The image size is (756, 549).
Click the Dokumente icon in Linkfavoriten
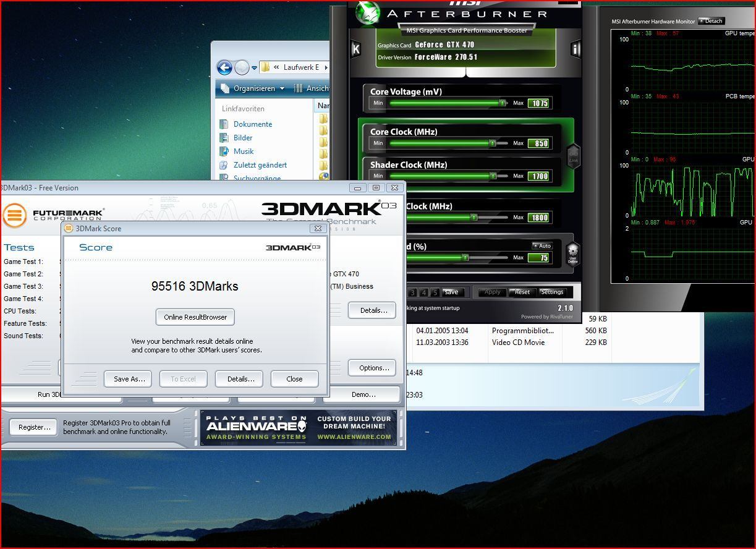click(224, 124)
